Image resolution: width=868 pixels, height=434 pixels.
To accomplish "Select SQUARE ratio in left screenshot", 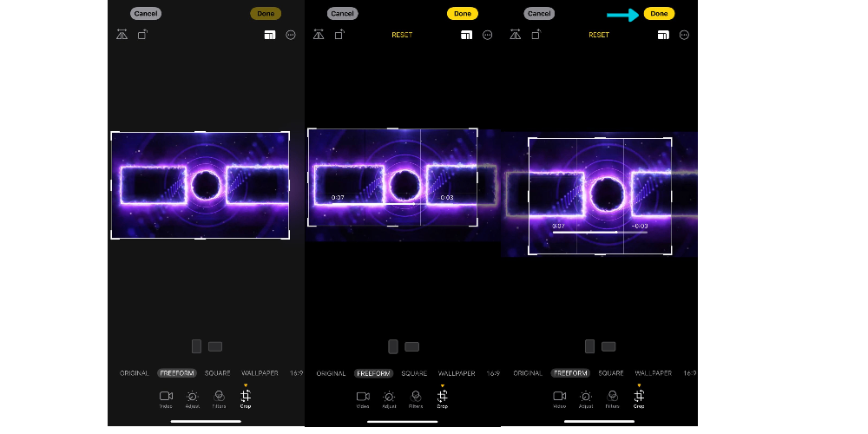I will click(218, 373).
